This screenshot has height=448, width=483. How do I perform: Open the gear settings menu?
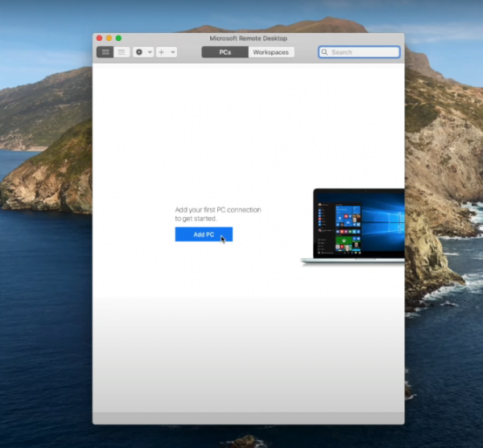(x=139, y=52)
